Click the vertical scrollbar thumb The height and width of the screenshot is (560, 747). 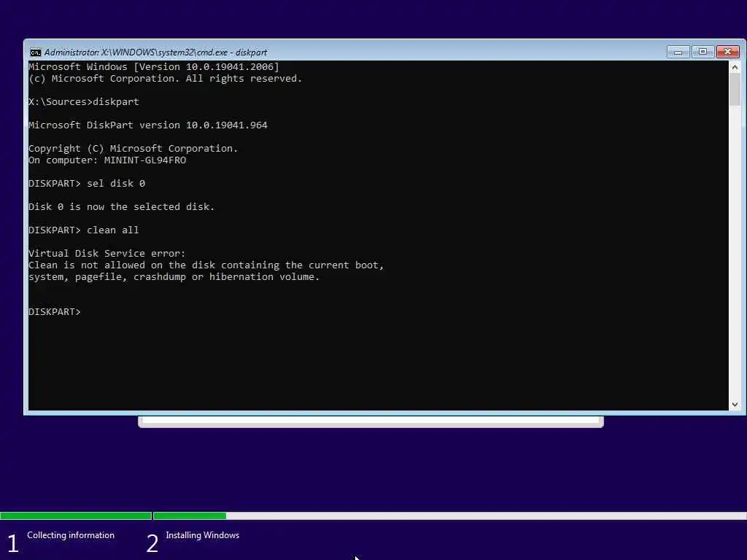pos(735,90)
